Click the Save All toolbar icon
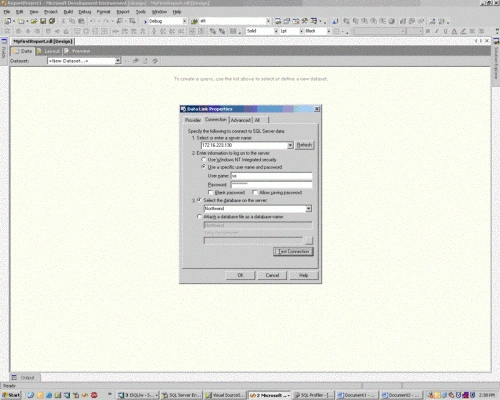The height and width of the screenshot is (400, 500). [x=52, y=21]
